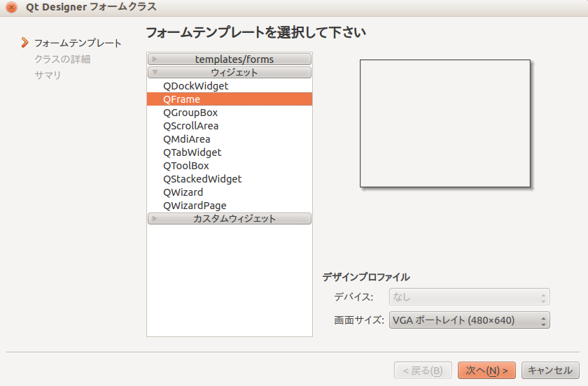Click the キャンセル button
This screenshot has height=386, width=588.
point(550,371)
